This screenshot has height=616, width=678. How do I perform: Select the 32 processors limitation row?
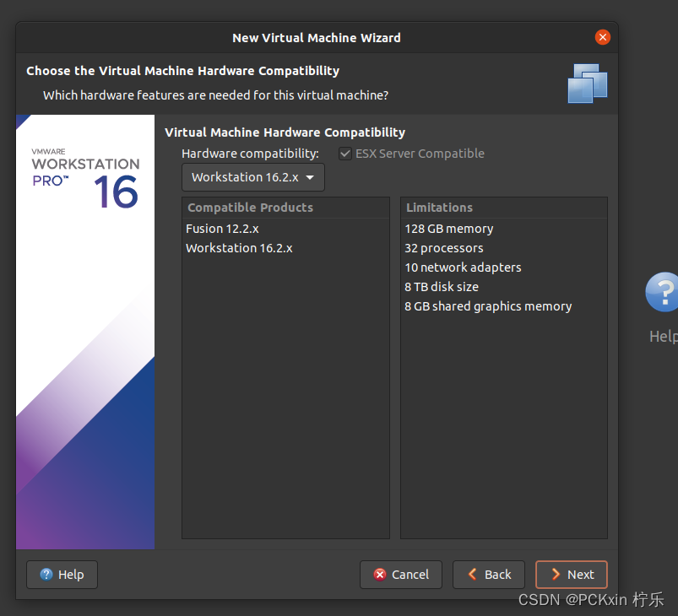pos(504,248)
